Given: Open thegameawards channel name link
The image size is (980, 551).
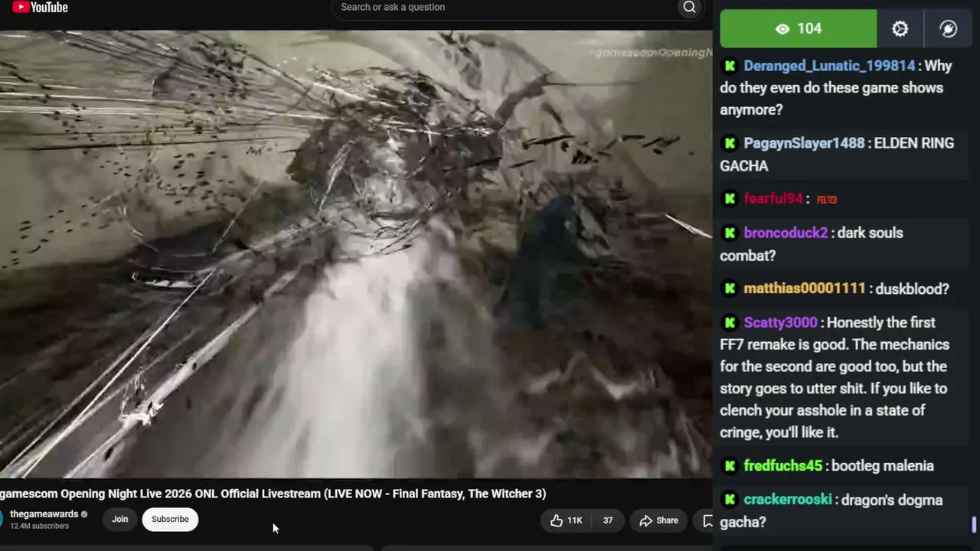Looking at the screenshot, I should click(44, 514).
